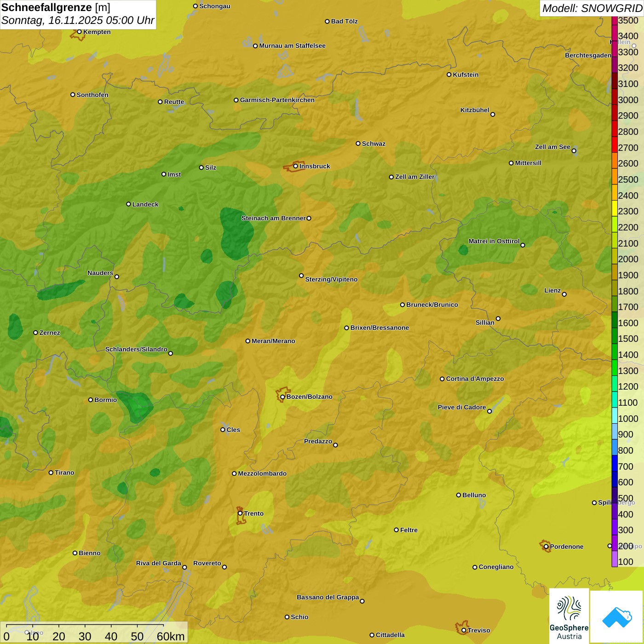The width and height of the screenshot is (644, 644).
Task: Click the 60km scale bar label
Action: coord(171,636)
